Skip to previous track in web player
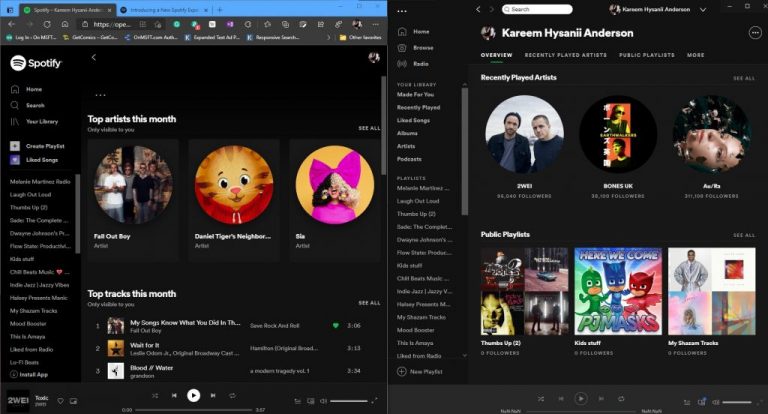This screenshot has width=768, height=414. coord(174,395)
